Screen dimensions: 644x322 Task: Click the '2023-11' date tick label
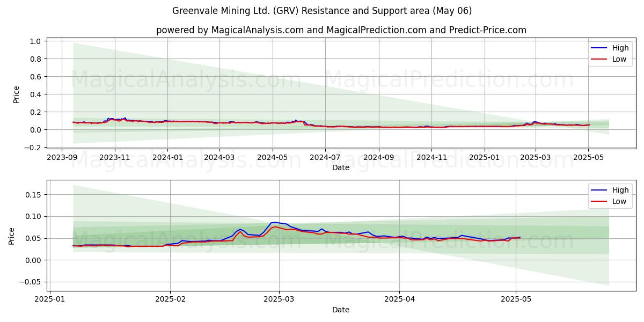[x=115, y=157]
